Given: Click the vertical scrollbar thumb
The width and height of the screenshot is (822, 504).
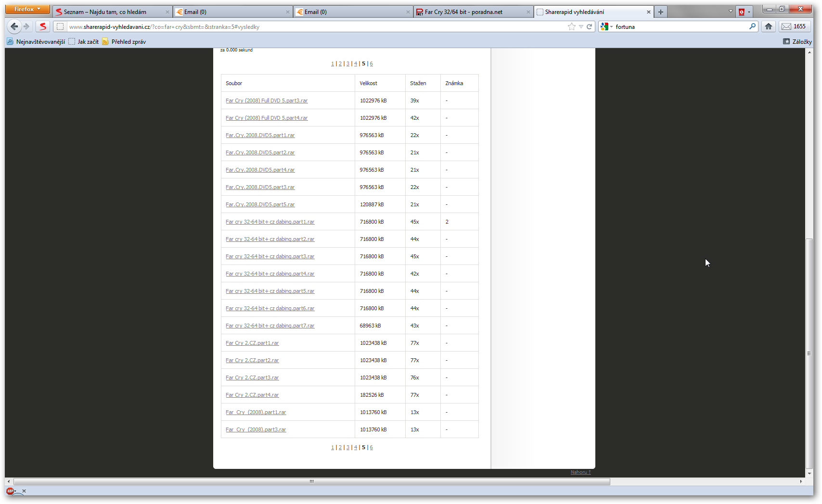Looking at the screenshot, I should (x=809, y=353).
